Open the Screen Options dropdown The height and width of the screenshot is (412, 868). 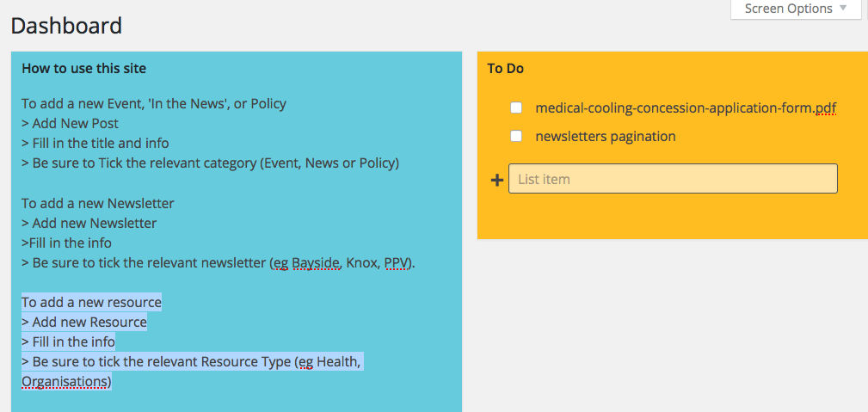795,9
